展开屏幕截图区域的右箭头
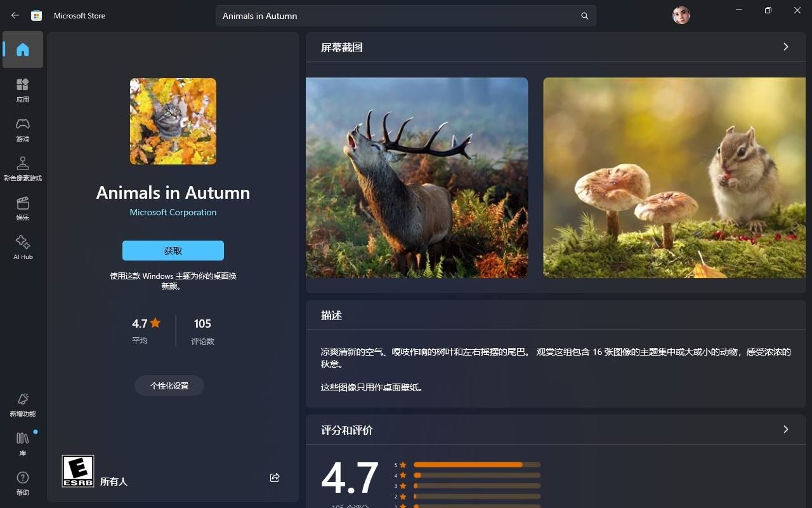812x508 pixels. click(785, 46)
